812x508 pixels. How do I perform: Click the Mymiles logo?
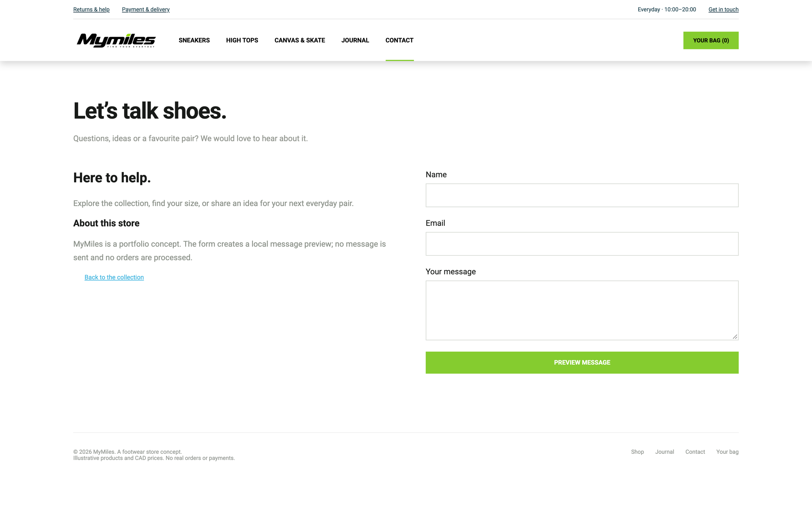click(116, 40)
